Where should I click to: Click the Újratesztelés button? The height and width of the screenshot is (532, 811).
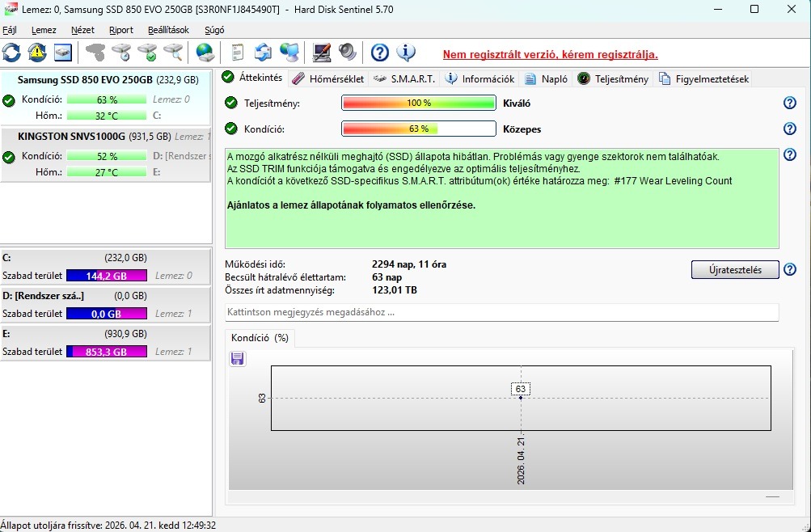(735, 269)
